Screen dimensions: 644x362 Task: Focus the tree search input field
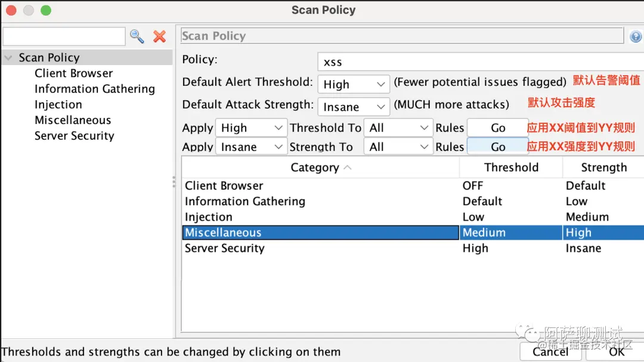[64, 36]
